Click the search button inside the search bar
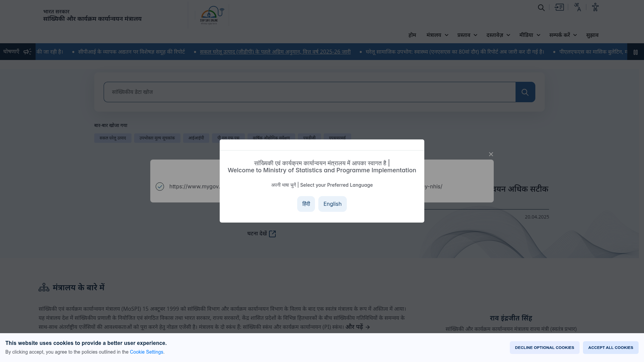Screen dimensions: 644x362 point(525,92)
